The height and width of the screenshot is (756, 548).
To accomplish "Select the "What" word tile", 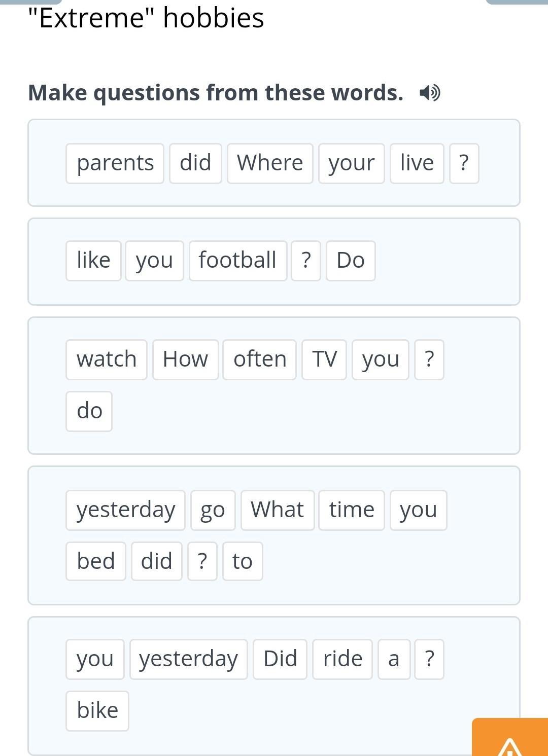I will pos(278,510).
